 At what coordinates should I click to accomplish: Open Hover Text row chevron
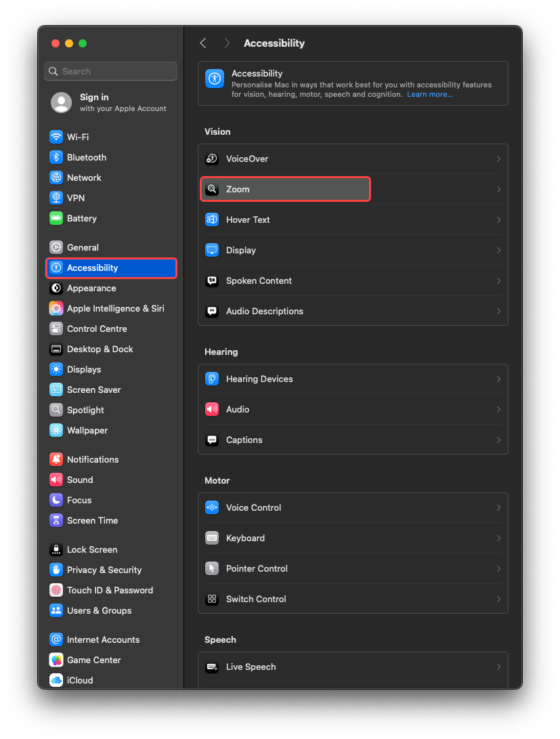pyautogui.click(x=498, y=219)
